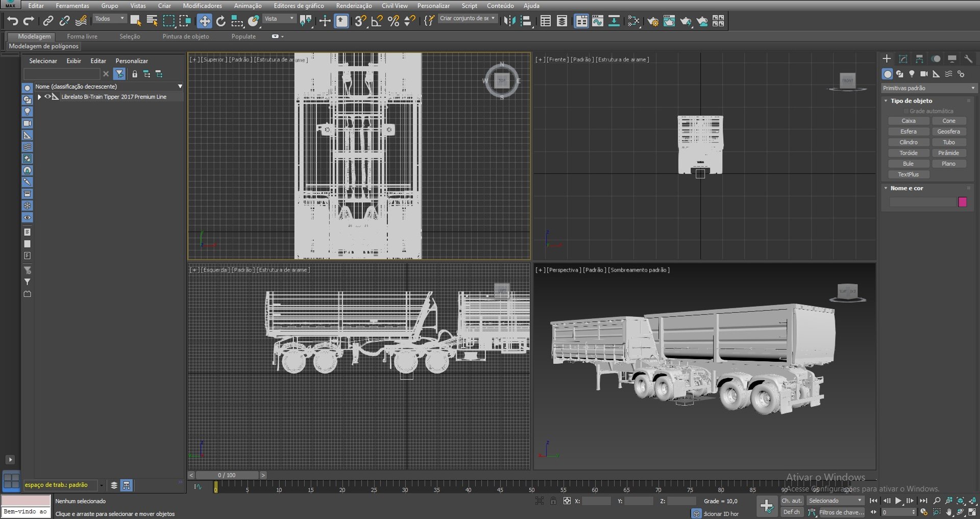Create a Caixa primitive
Screen dimensions: 980x519
(909, 121)
